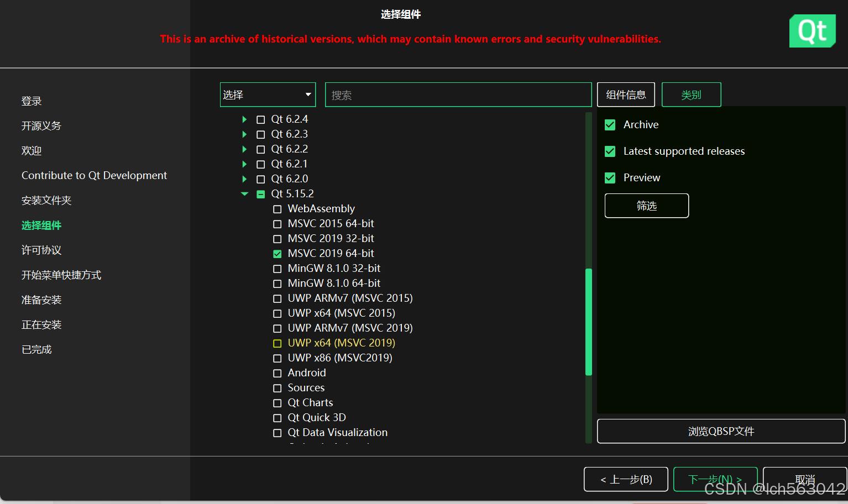Toggle the partially checked Qt 5.15.2 checkbox
This screenshot has width=848, height=504.
point(261,194)
